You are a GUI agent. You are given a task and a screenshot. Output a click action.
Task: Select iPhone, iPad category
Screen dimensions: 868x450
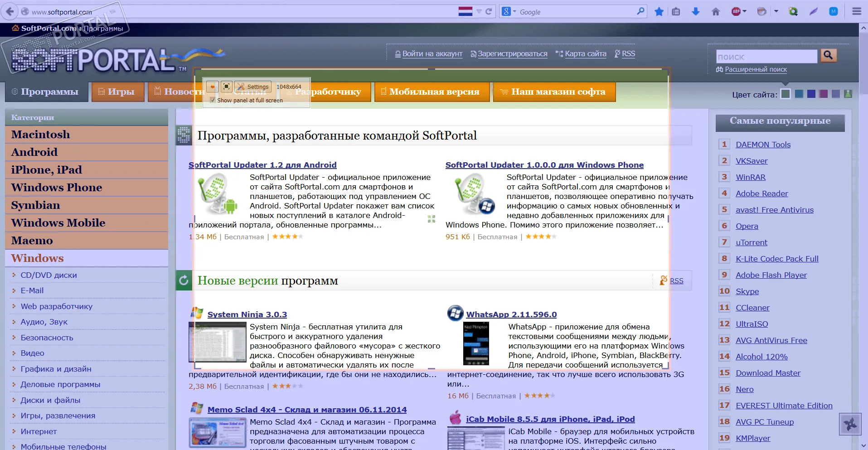(86, 170)
